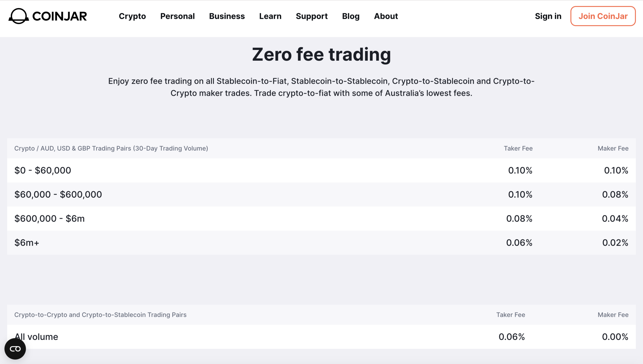
Task: Click the Maker Fee header in the Crypto-to-Crypto table
Action: [x=613, y=315]
